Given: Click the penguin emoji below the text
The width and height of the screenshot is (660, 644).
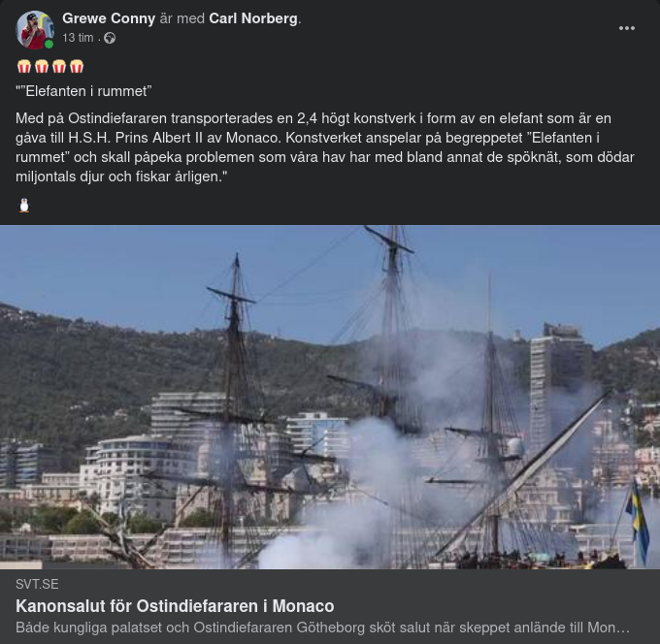Looking at the screenshot, I should tap(24, 206).
